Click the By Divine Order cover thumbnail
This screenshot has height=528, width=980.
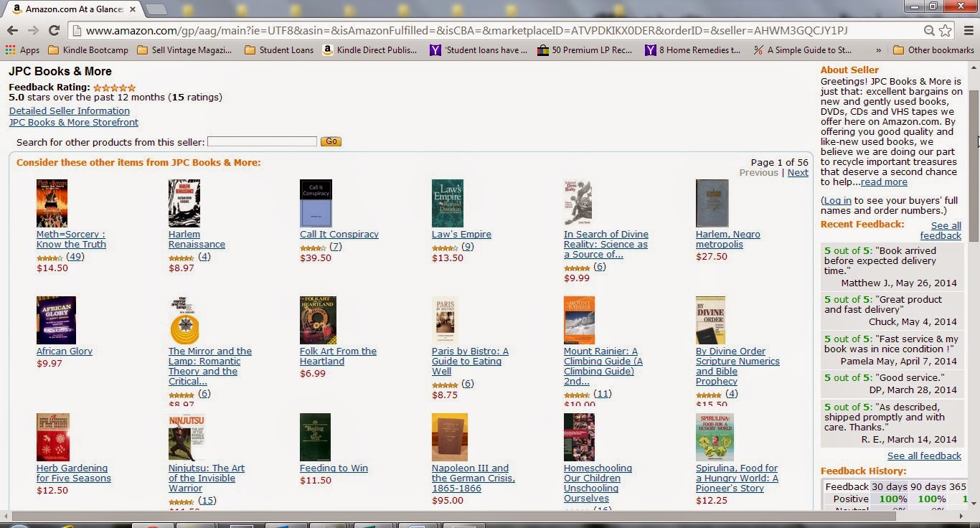pos(710,320)
